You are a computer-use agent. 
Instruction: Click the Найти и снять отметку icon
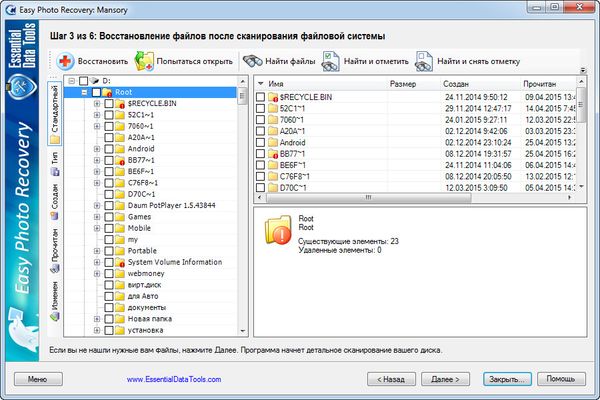pyautogui.click(x=424, y=61)
